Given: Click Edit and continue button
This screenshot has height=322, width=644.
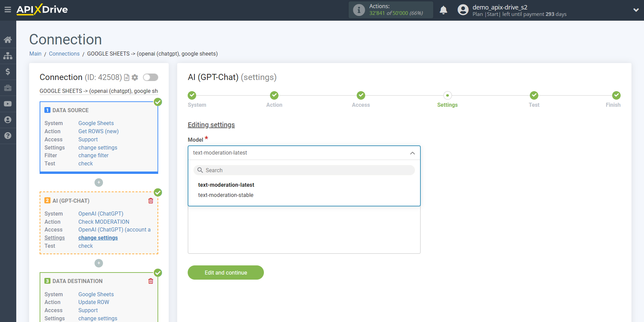Looking at the screenshot, I should [x=226, y=273].
